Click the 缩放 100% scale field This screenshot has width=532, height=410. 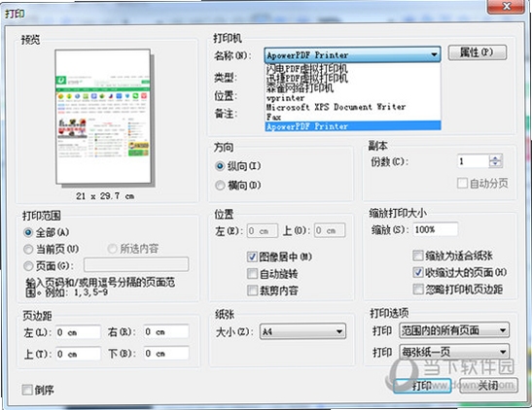pyautogui.click(x=436, y=229)
